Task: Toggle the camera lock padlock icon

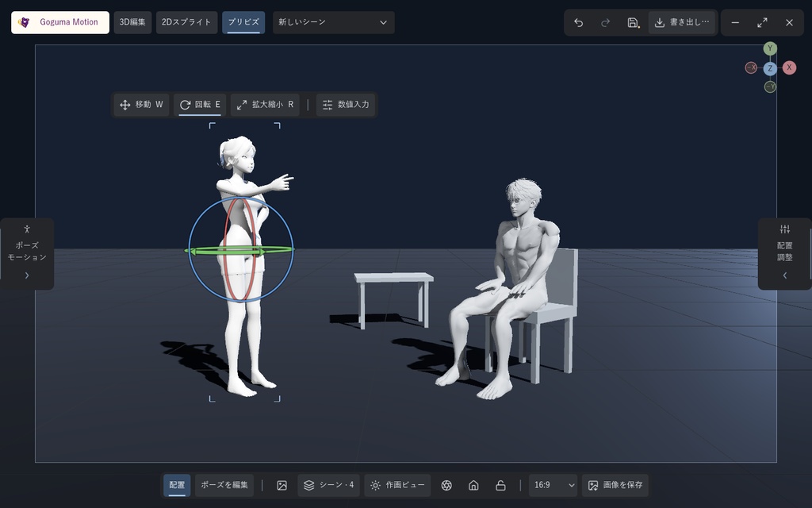Action: 500,485
